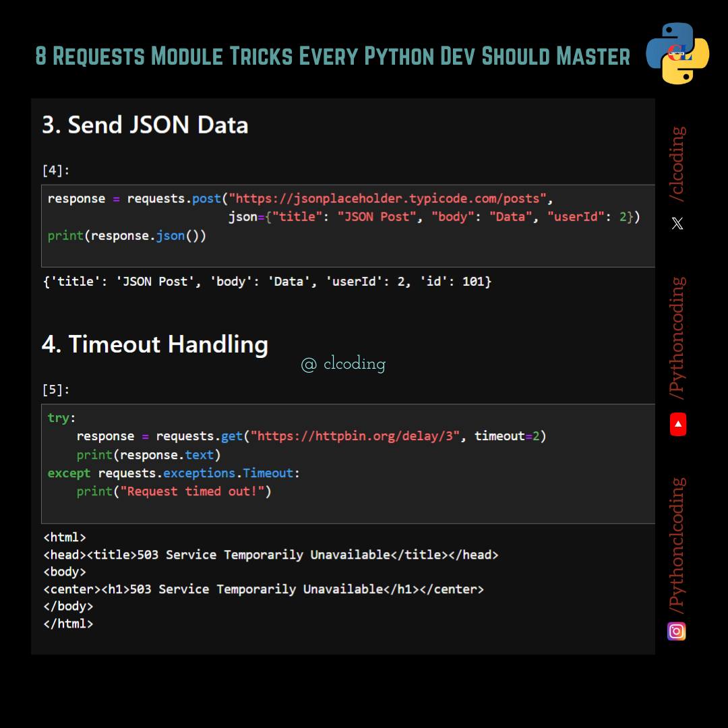Click the 503 Service title output line
Screen dimensions: 728x728
(271, 554)
